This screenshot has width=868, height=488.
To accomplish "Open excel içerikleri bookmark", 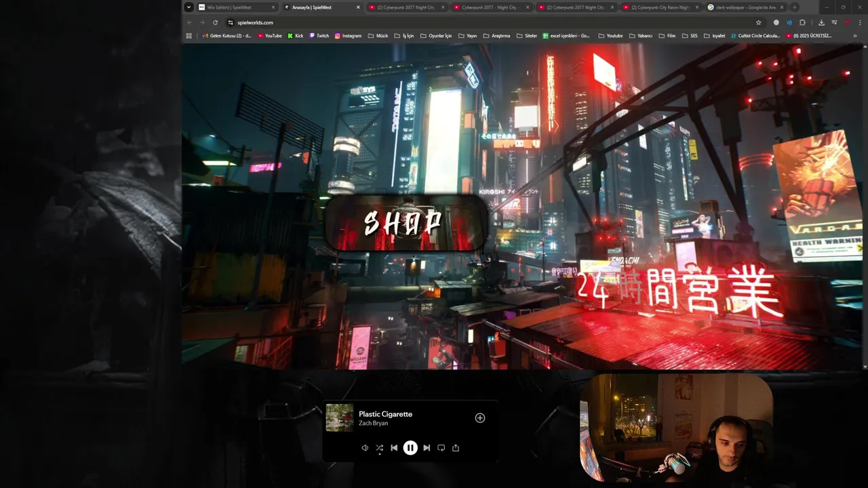I will click(566, 36).
